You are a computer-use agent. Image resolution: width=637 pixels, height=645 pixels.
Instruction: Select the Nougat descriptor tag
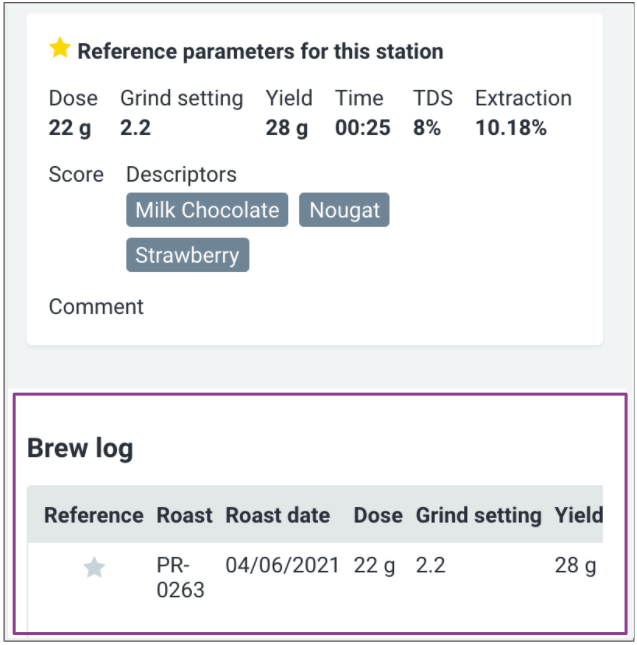(343, 210)
